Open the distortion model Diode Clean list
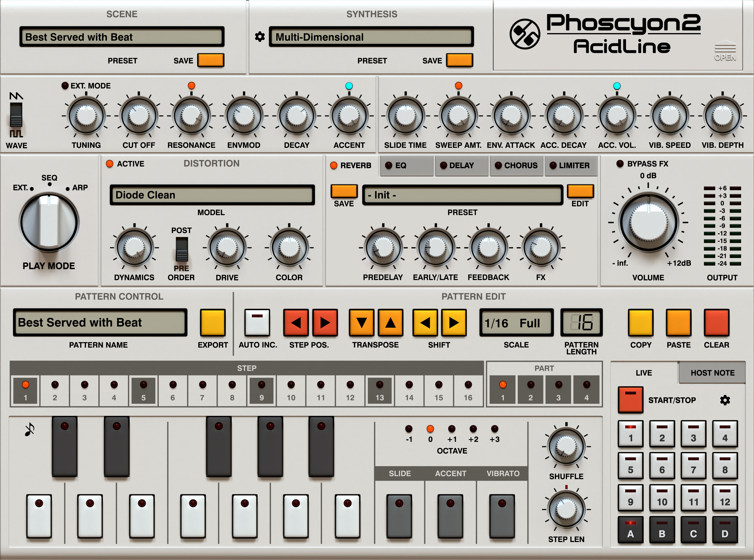Viewport: 754px width, 560px height. pyautogui.click(x=212, y=195)
